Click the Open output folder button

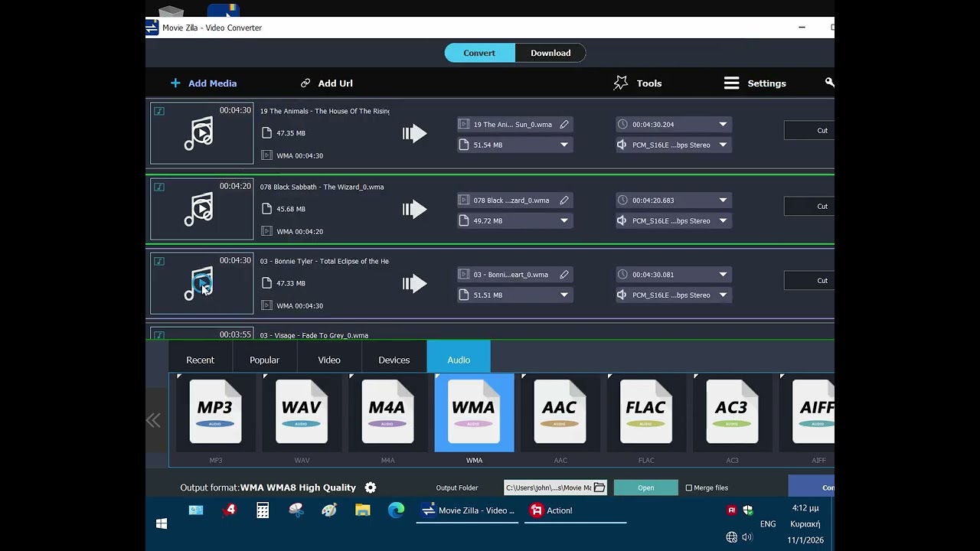click(x=646, y=487)
